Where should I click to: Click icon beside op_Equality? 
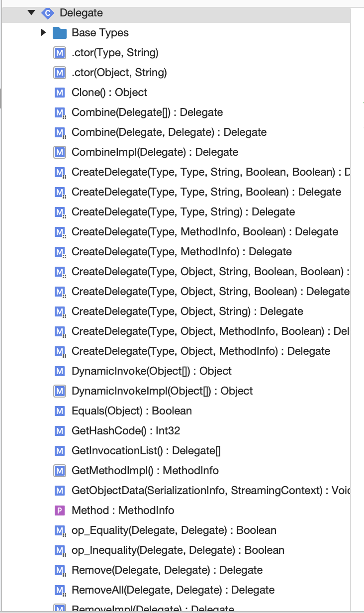tap(60, 530)
